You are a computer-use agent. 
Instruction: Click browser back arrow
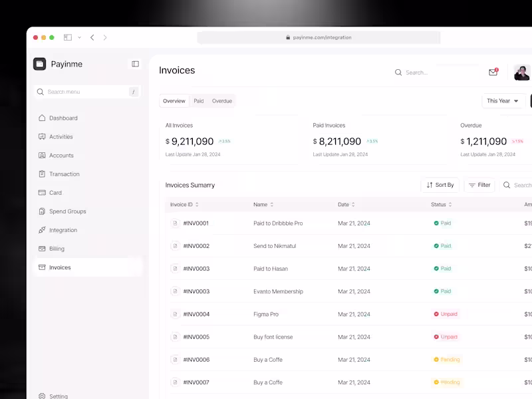click(x=92, y=37)
